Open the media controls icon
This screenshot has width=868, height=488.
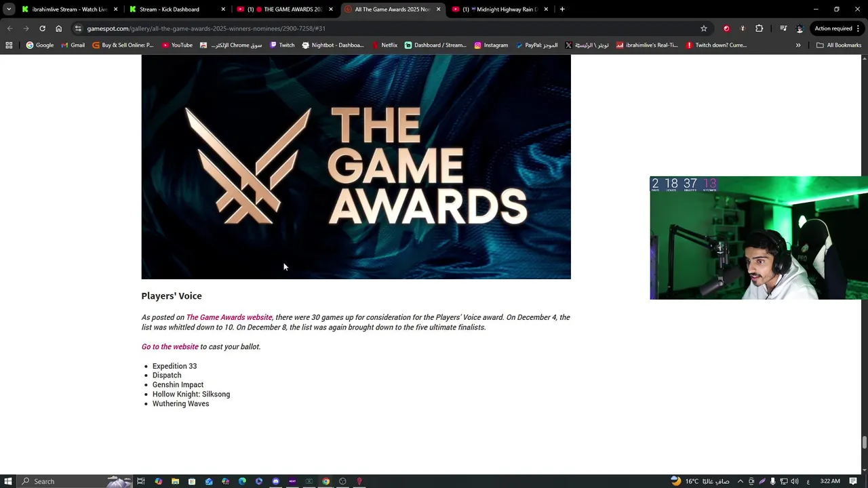pyautogui.click(x=783, y=28)
